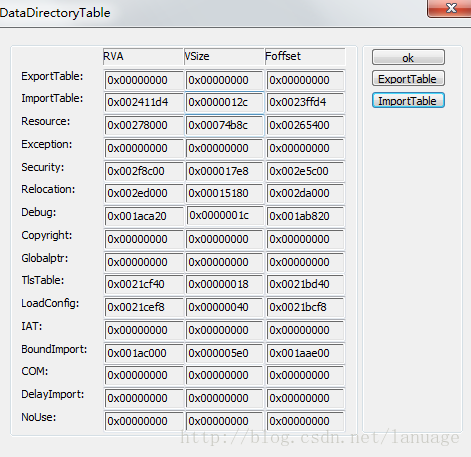Select LoadConfig RVA field 0x0021cef8
The height and width of the screenshot is (457, 471).
point(144,307)
